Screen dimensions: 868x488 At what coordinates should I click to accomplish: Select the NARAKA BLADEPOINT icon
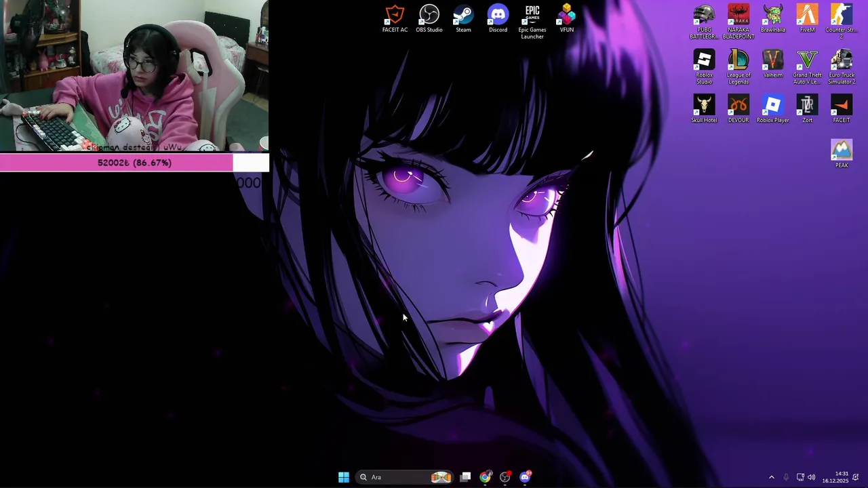[x=738, y=22]
